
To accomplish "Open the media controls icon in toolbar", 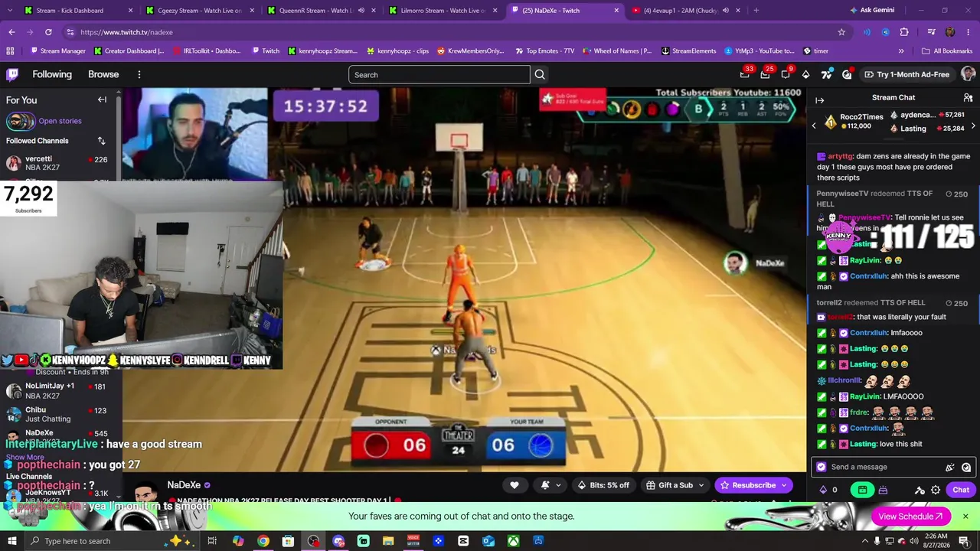I will click(x=931, y=32).
